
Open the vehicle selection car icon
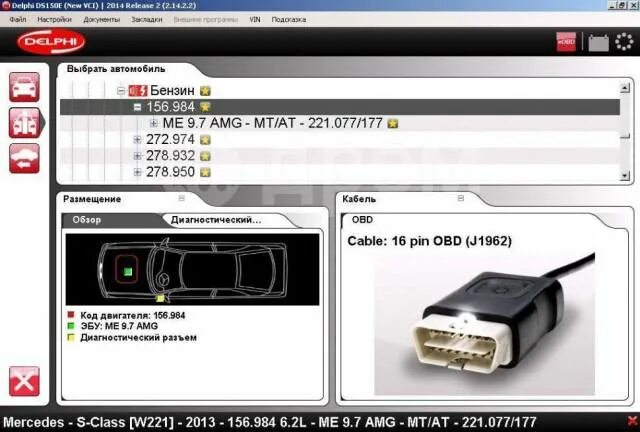coord(24,87)
